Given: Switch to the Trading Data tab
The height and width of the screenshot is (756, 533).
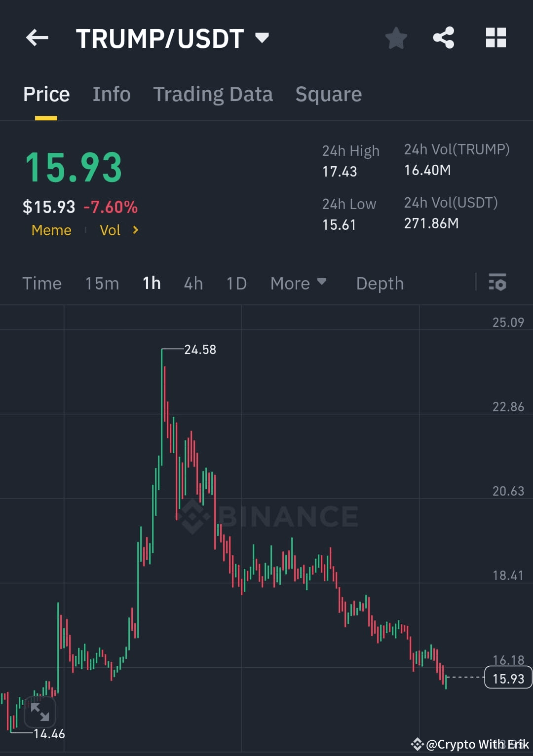Looking at the screenshot, I should (213, 94).
